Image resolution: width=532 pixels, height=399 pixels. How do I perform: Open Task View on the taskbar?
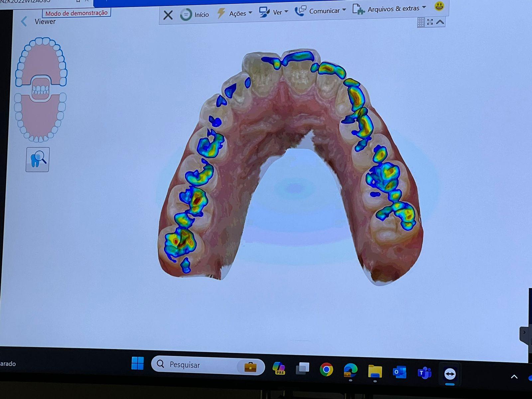303,368
